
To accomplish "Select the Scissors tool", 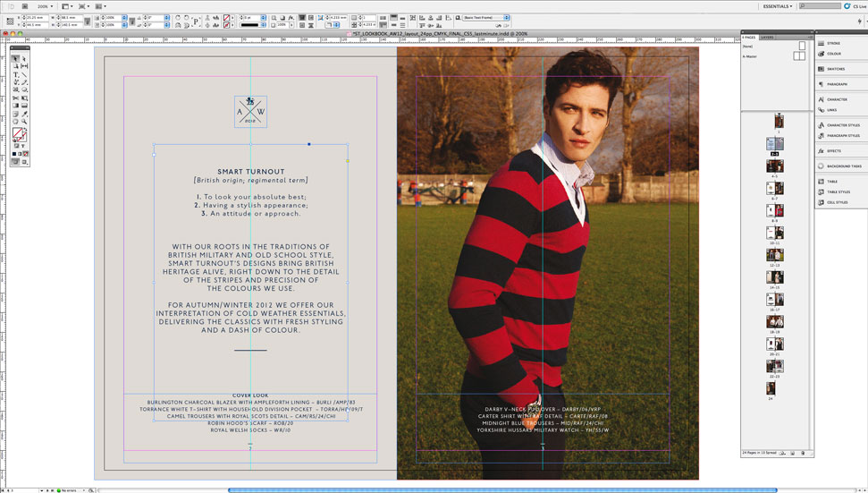I will [15, 98].
